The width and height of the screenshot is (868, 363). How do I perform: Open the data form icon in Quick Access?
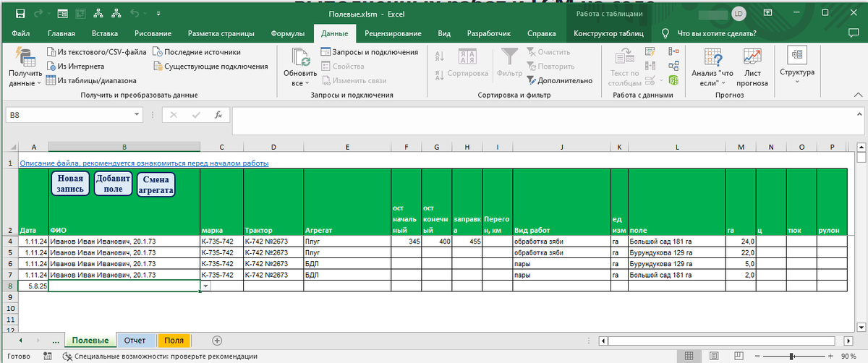coord(64,13)
